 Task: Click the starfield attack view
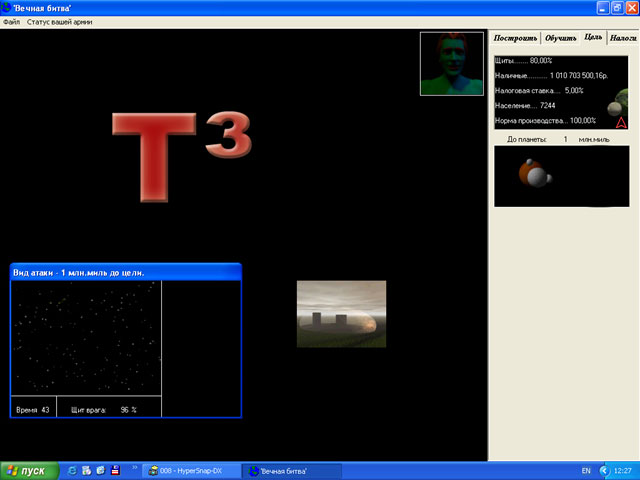[x=86, y=337]
